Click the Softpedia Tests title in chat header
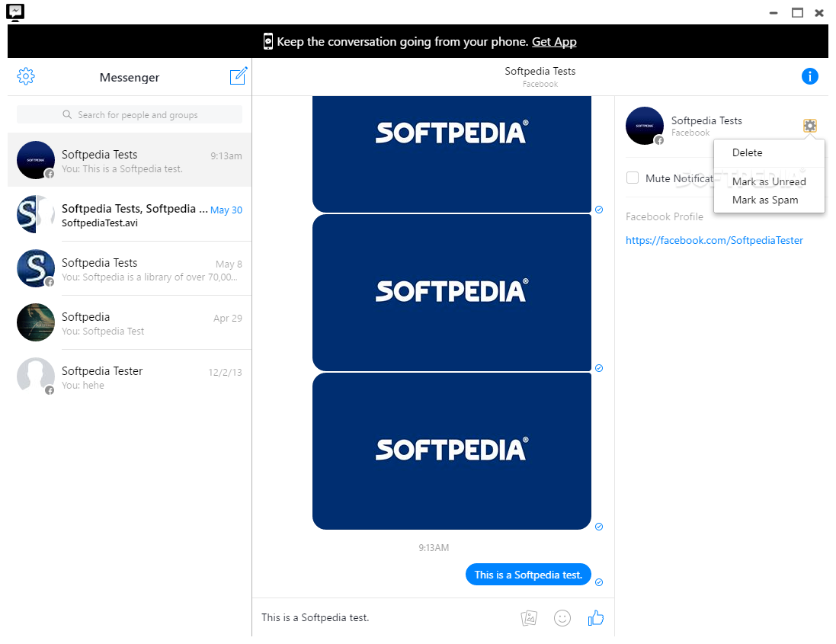This screenshot has height=644, width=836. [x=540, y=71]
